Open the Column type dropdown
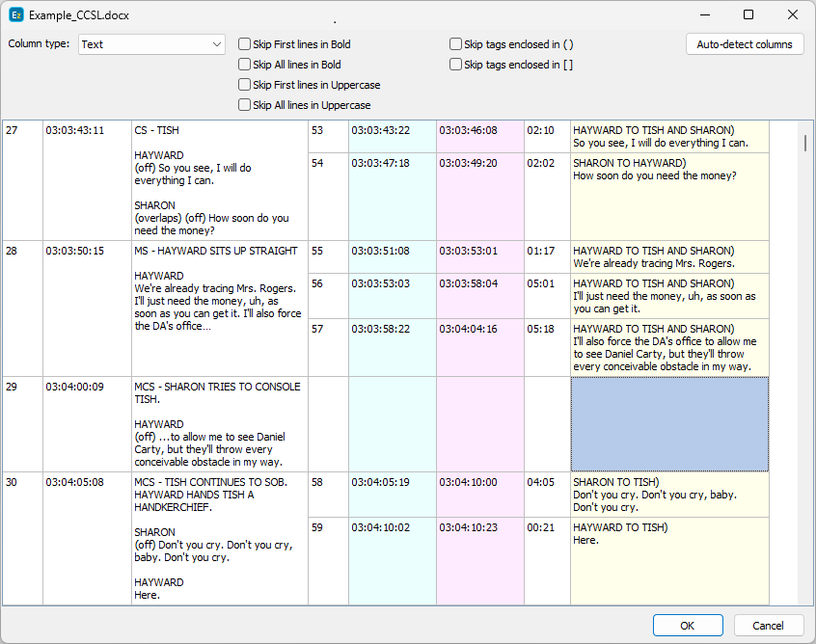This screenshot has width=816, height=644. coord(151,44)
